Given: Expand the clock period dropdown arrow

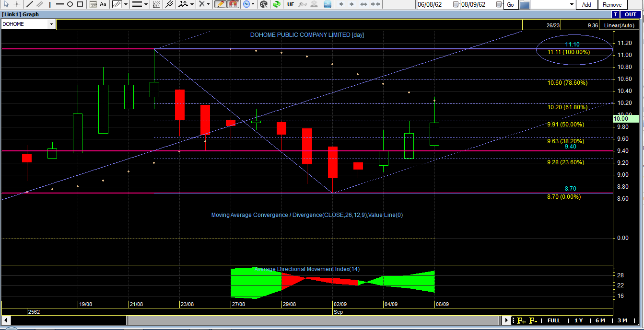Looking at the screenshot, I should pyautogui.click(x=253, y=4).
